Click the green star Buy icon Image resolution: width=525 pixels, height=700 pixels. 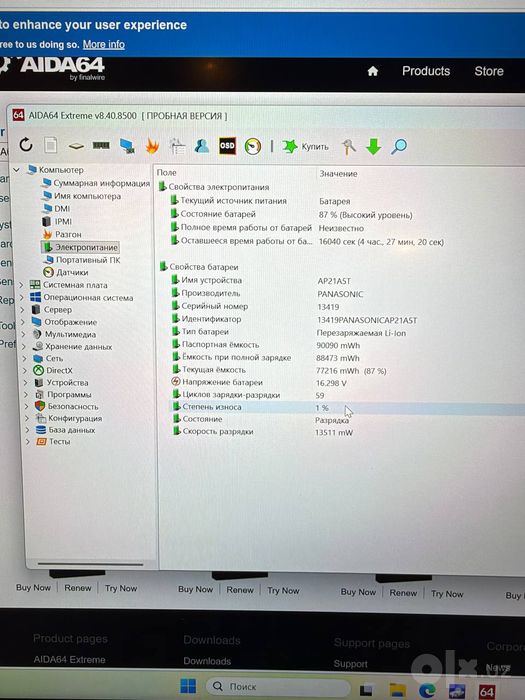[x=290, y=146]
